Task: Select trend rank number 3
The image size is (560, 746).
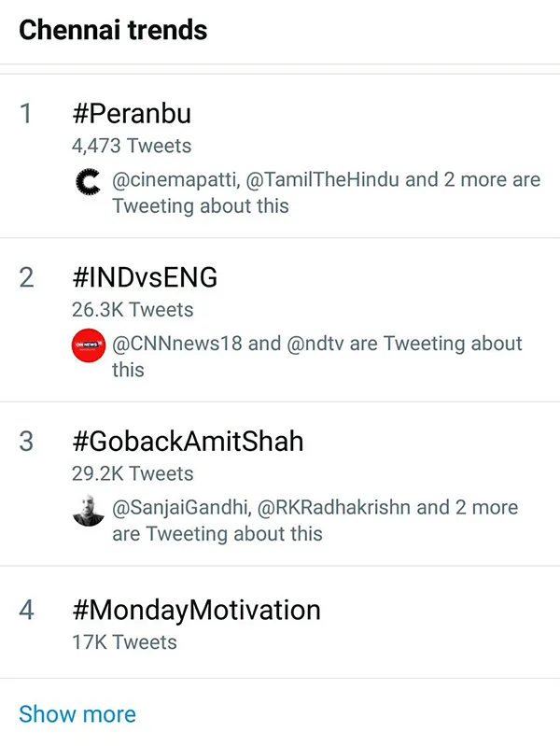Action: click(x=26, y=441)
